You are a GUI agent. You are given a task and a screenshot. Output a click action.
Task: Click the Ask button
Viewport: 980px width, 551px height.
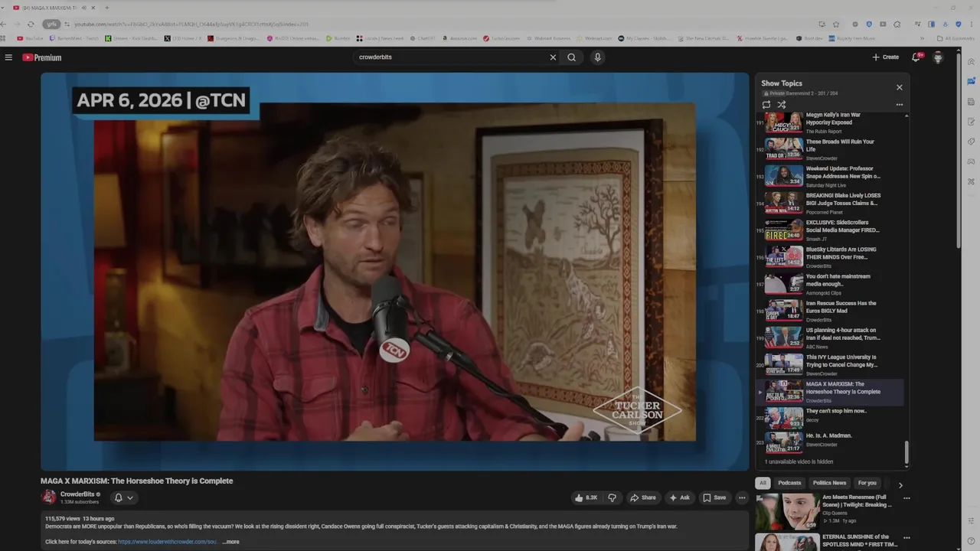coord(679,497)
